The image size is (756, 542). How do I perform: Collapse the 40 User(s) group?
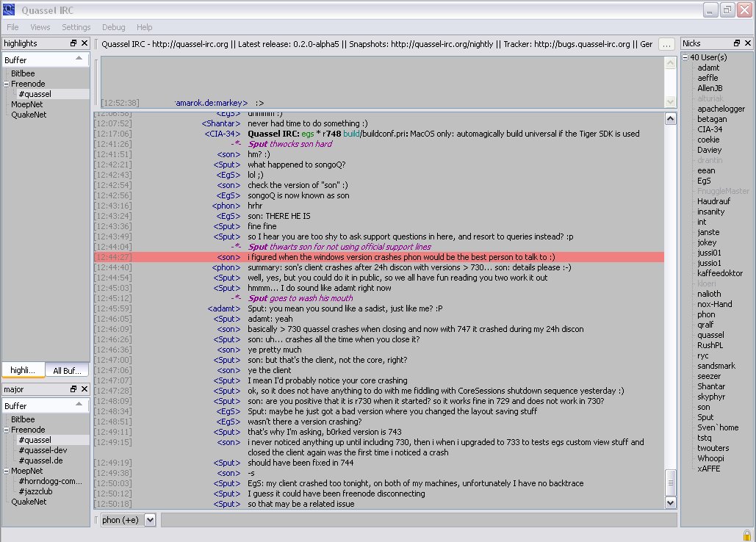point(685,57)
